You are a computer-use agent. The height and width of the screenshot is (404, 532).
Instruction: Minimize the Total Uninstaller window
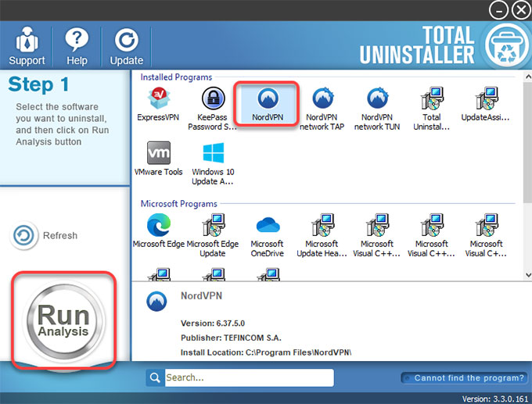pyautogui.click(x=498, y=10)
